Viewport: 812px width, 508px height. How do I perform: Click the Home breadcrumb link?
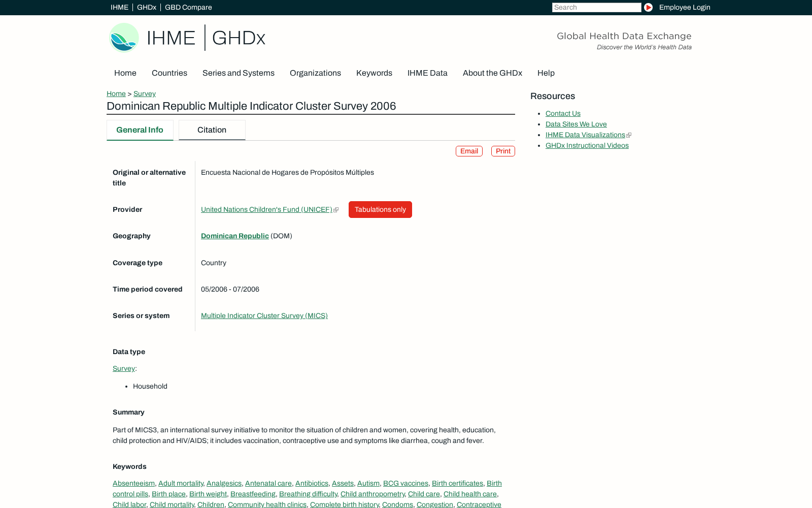116,93
